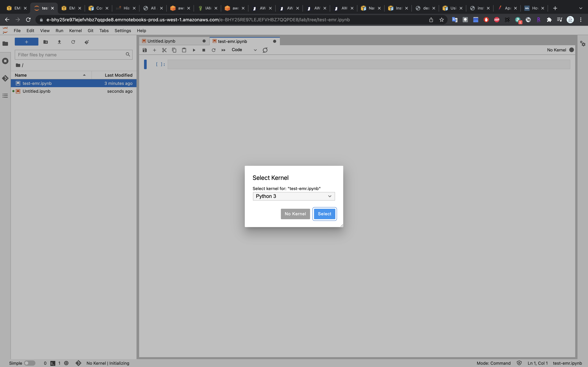Interrupt kernel with stop icon
The width and height of the screenshot is (588, 367).
point(204,50)
